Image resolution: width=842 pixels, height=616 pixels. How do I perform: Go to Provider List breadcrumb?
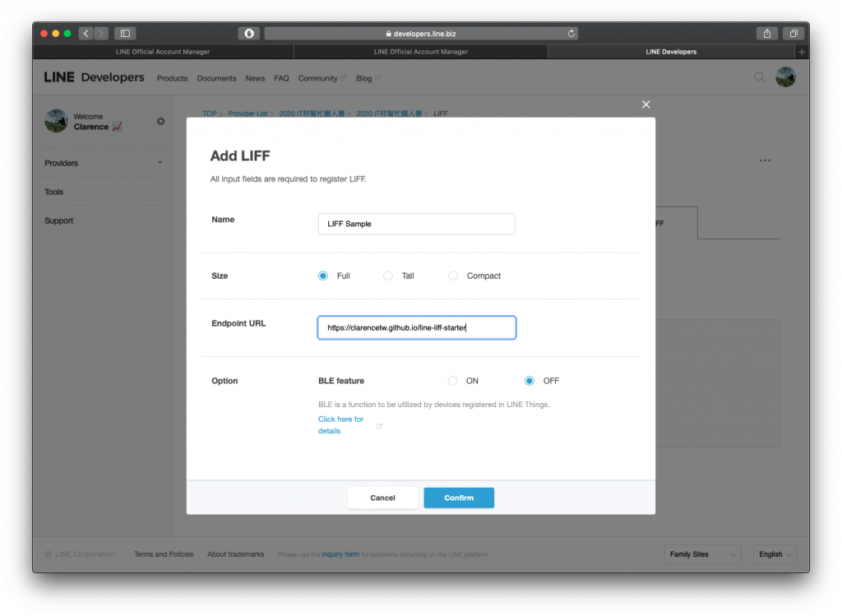[248, 113]
